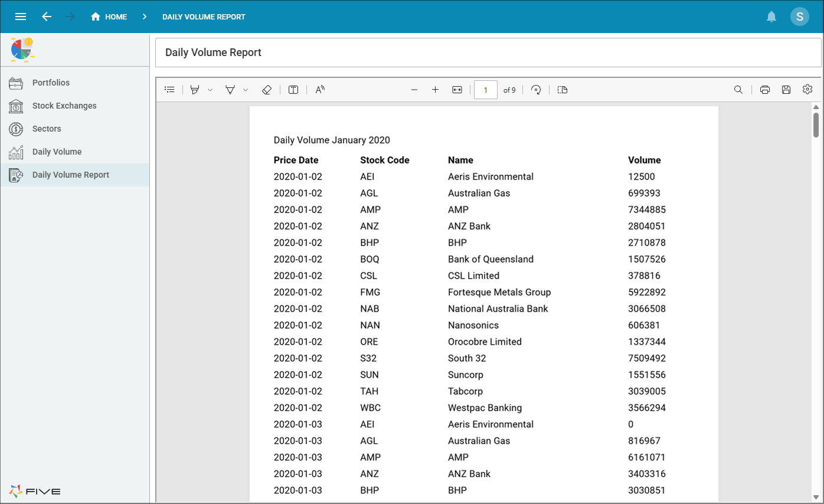Screen dimensions: 824x504
Task: Click the 'Bank of Queensland' name cell
Action: [x=491, y=259]
